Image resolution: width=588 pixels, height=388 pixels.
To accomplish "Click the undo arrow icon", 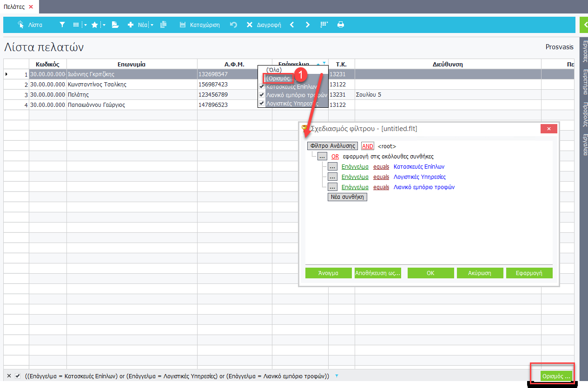I will point(233,25).
